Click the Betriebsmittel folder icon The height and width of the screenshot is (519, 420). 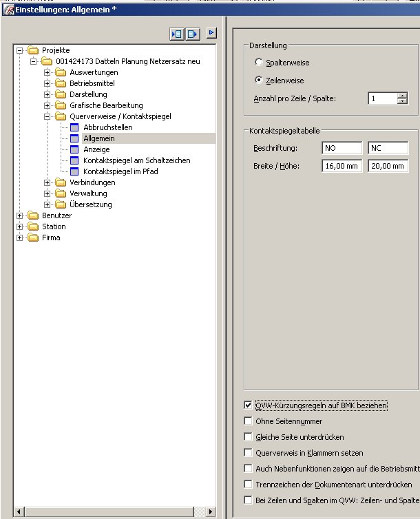click(x=61, y=83)
